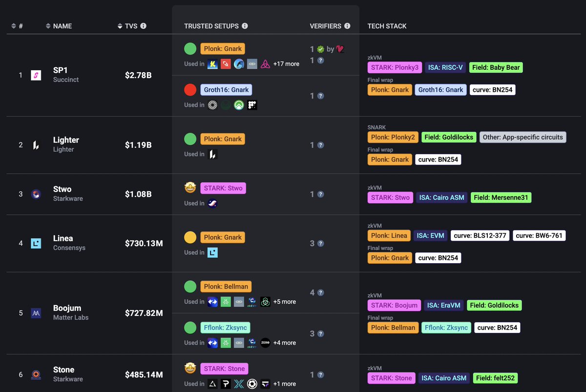The height and width of the screenshot is (392, 586).
Task: Click the verifier question mark in the Stwo row
Action: click(x=320, y=194)
